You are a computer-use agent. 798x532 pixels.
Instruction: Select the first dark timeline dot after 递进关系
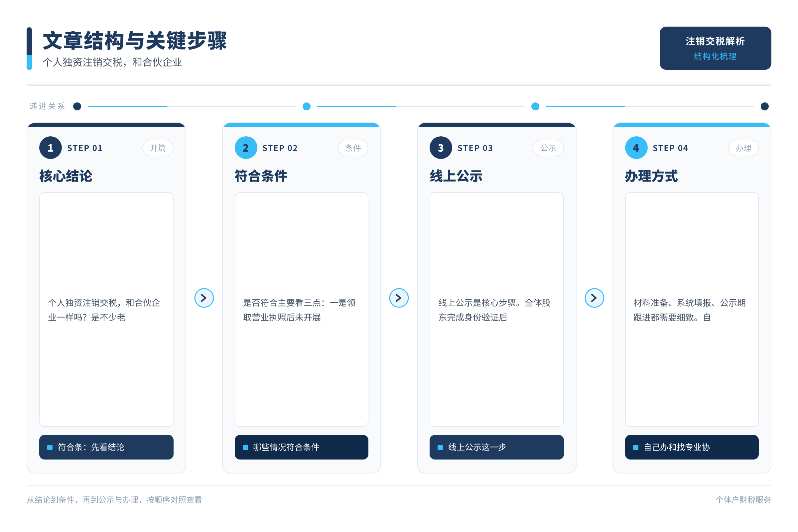(x=77, y=106)
